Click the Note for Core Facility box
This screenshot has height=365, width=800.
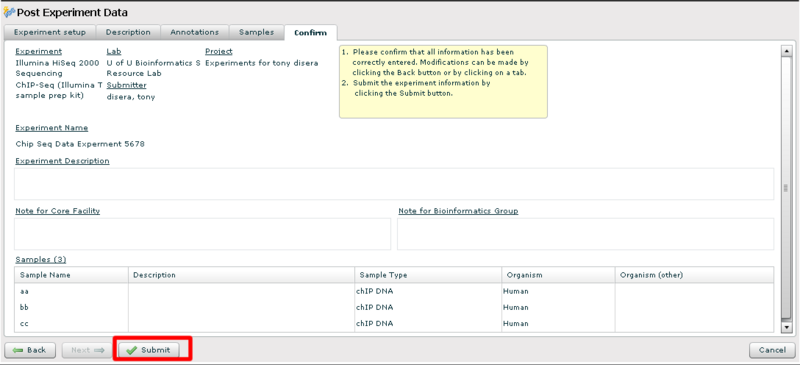203,234
